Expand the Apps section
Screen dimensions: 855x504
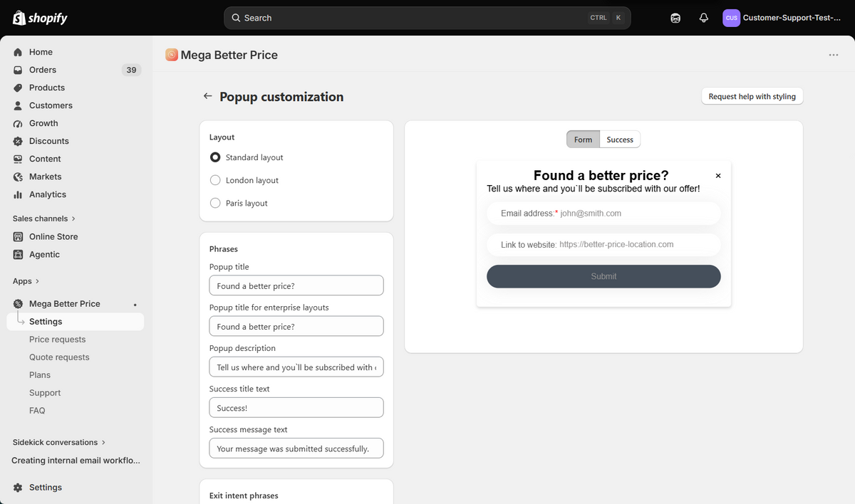[x=26, y=281]
